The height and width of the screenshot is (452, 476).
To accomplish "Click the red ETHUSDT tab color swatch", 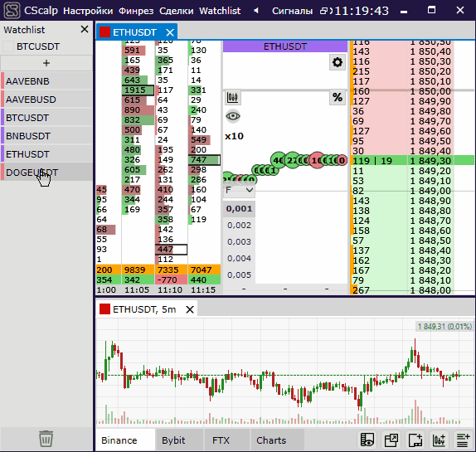I will pyautogui.click(x=104, y=32).
